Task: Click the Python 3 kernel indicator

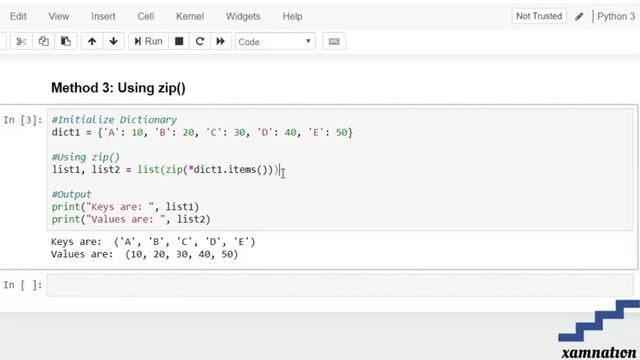Action: [616, 16]
